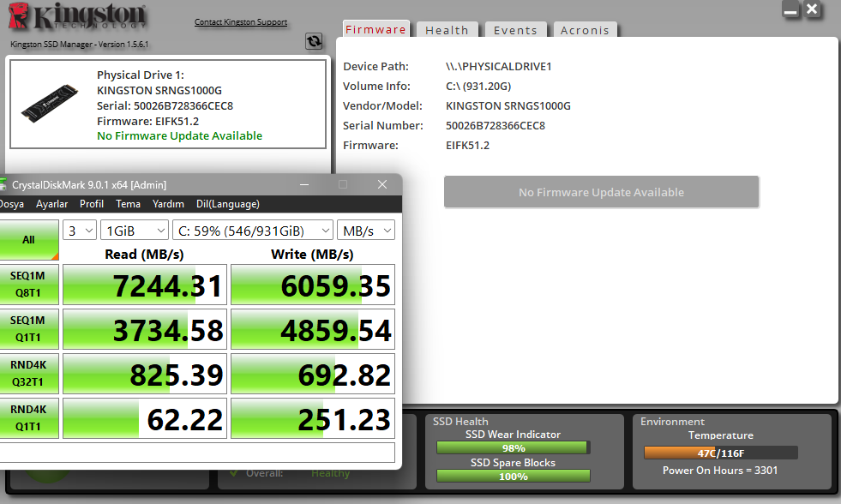Open the Profil menu
The height and width of the screenshot is (504, 841).
coord(92,204)
